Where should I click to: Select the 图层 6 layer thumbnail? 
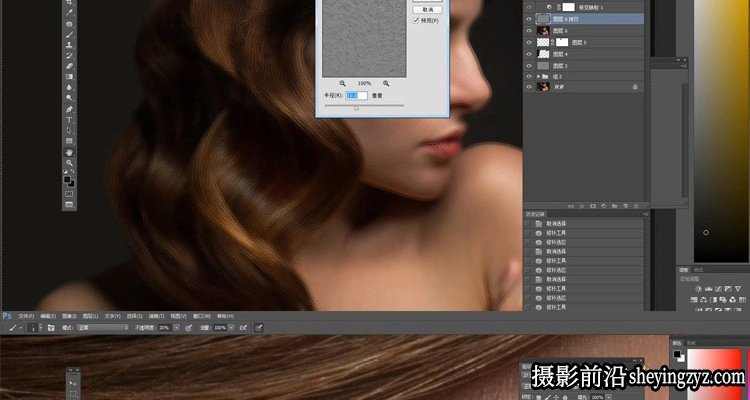click(543, 31)
